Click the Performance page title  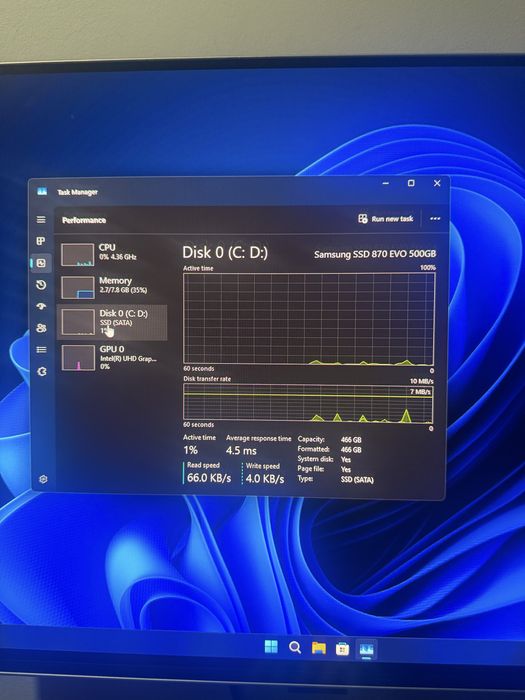coord(84,220)
